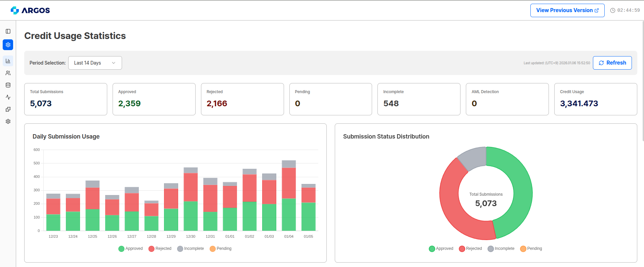Open the Last 14 Days period dropdown
The width and height of the screenshot is (644, 267).
pos(95,63)
